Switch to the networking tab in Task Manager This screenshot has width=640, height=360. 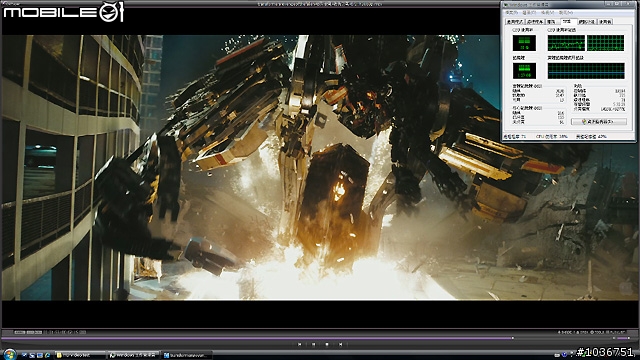587,22
